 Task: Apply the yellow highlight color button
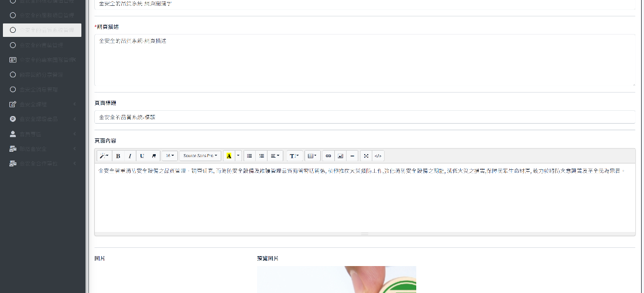pos(229,156)
